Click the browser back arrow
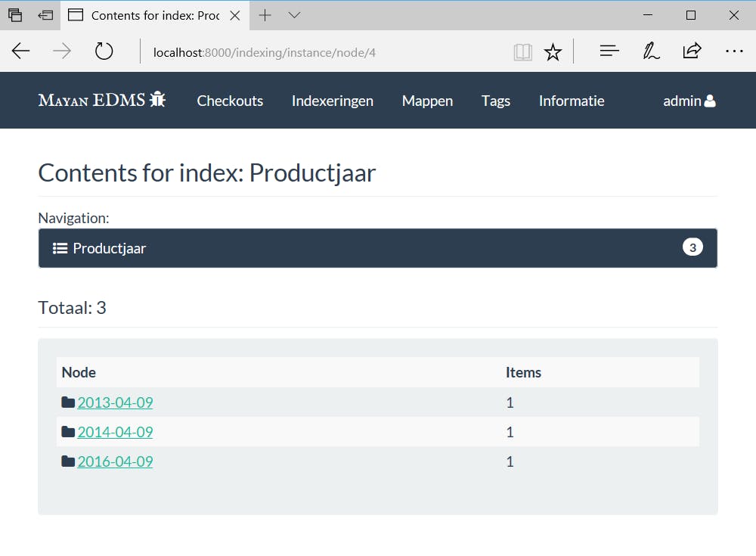This screenshot has height=556, width=756. pyautogui.click(x=21, y=51)
